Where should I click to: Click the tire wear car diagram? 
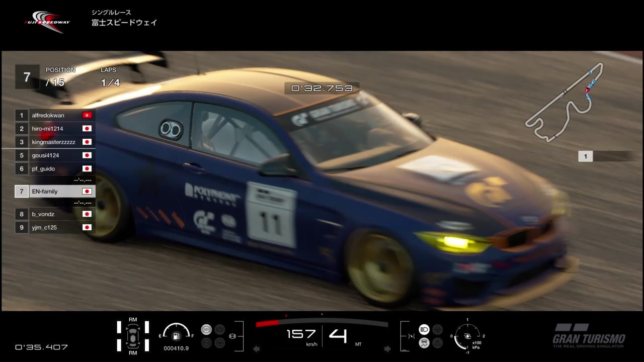coord(133,336)
